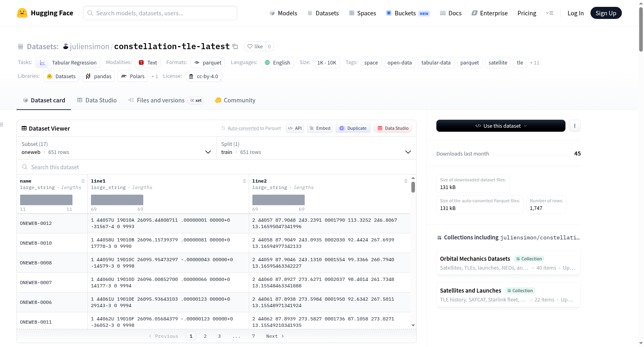Select the ONEWEB-0012 table row
Image resolution: width=644 pixels, height=347 pixels.
point(213,223)
